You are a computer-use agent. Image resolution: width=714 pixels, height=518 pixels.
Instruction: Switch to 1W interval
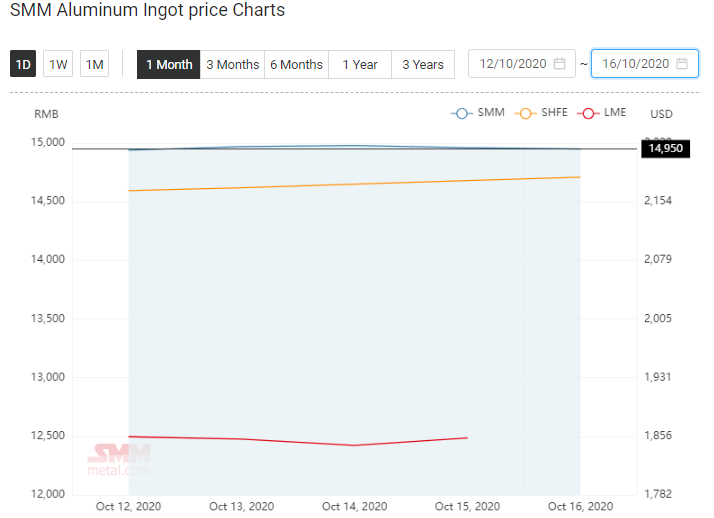pos(58,64)
